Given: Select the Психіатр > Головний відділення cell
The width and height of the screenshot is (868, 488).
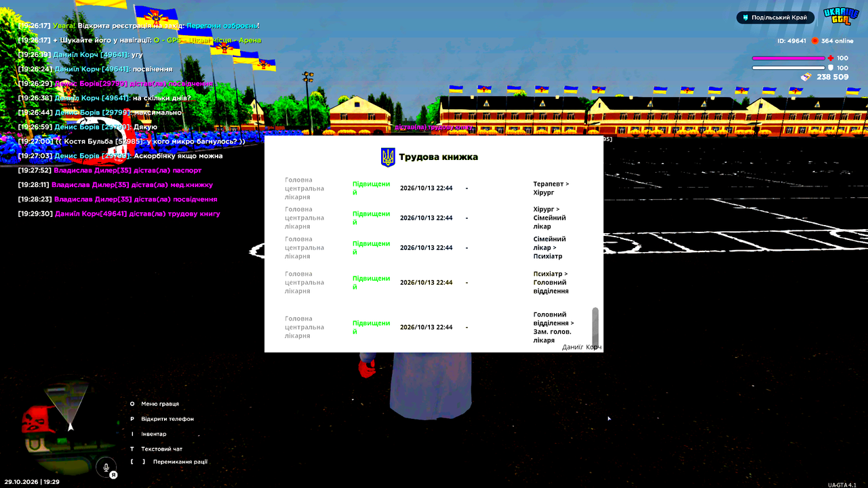Looking at the screenshot, I should (551, 283).
